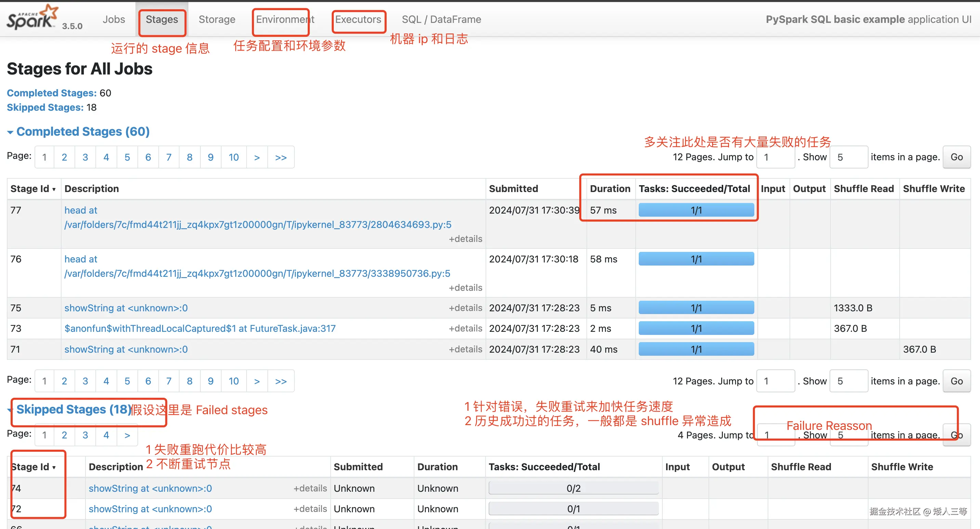
Task: Click next page arrow in bottom completed pagination
Action: [257, 381]
